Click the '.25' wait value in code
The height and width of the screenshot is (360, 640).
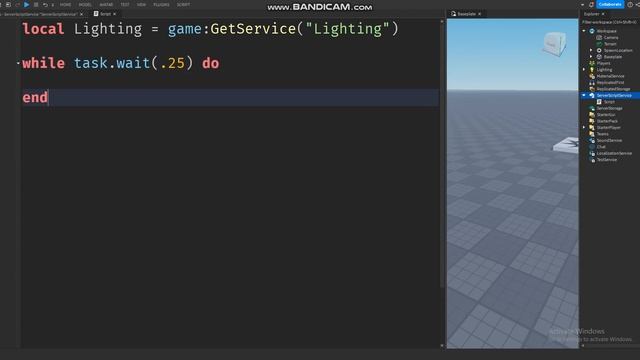[x=172, y=63]
